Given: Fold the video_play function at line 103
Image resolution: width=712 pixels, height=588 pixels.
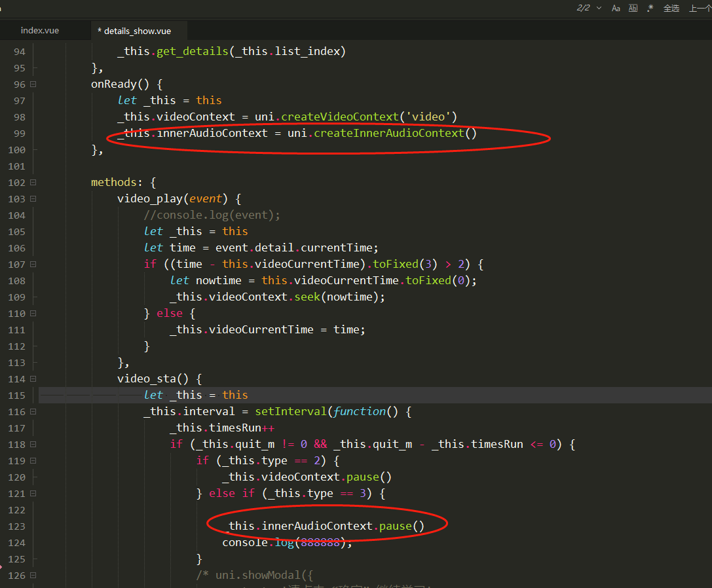Looking at the screenshot, I should pos(33,198).
